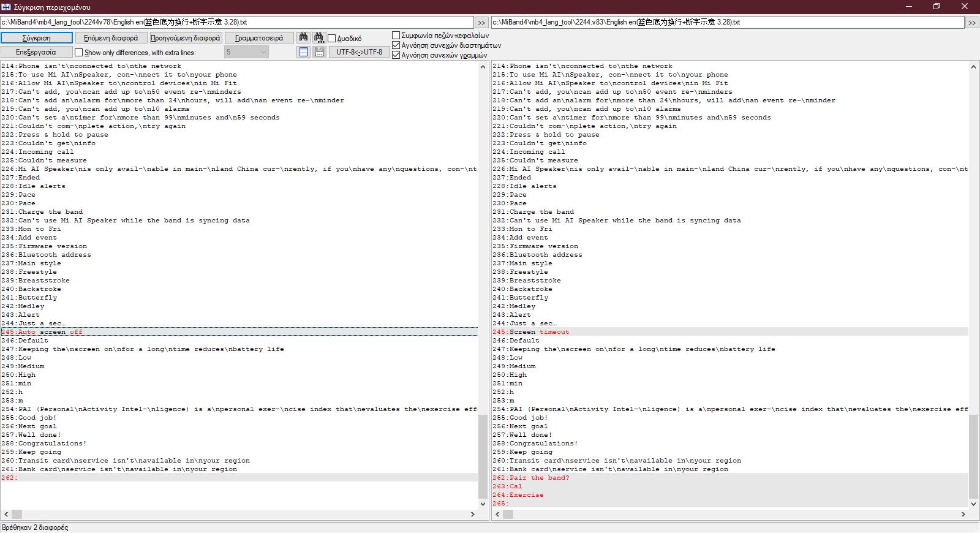Click the Find Next binoculars icon
980x533 pixels.
click(x=319, y=37)
